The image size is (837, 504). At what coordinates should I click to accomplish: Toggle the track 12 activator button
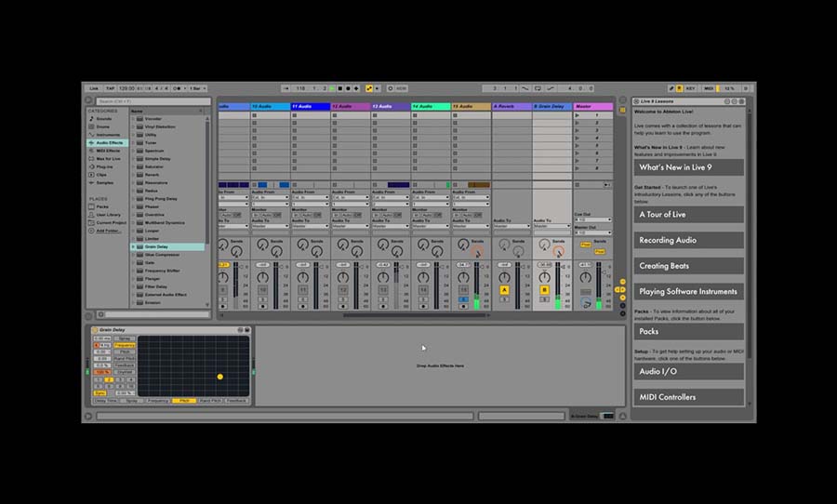click(342, 290)
